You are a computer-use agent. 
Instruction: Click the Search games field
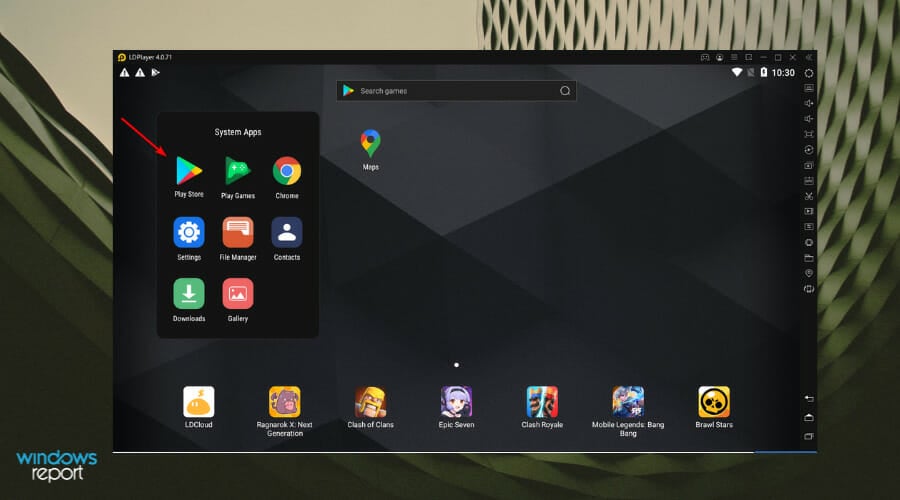pyautogui.click(x=456, y=91)
